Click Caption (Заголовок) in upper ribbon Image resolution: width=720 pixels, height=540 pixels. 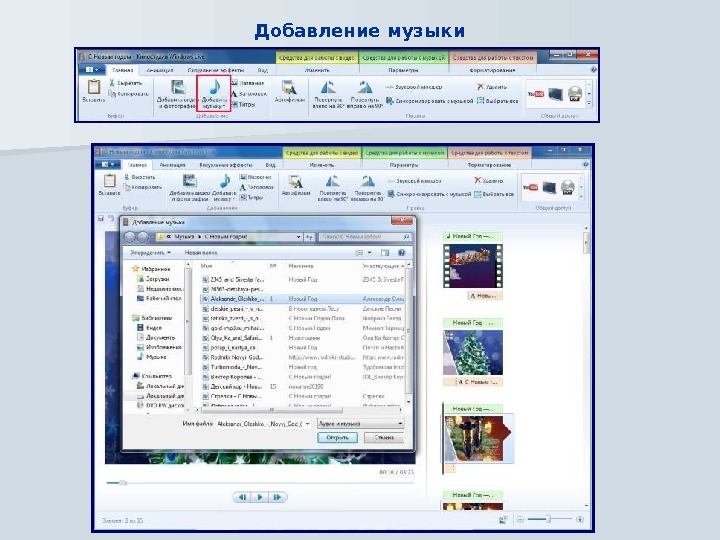pyautogui.click(x=249, y=94)
